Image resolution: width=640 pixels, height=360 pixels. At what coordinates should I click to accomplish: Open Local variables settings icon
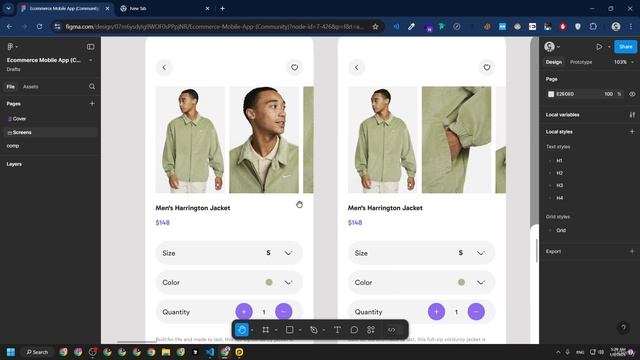pyautogui.click(x=632, y=115)
